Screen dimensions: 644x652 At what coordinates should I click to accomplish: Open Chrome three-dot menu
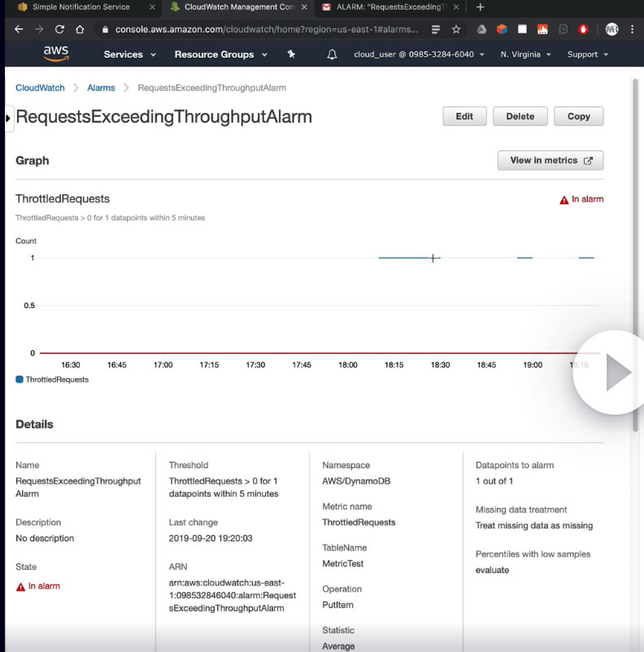[632, 29]
